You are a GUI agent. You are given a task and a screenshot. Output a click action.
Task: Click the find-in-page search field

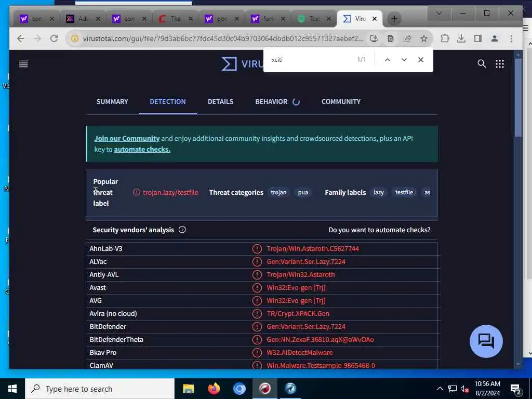click(311, 60)
